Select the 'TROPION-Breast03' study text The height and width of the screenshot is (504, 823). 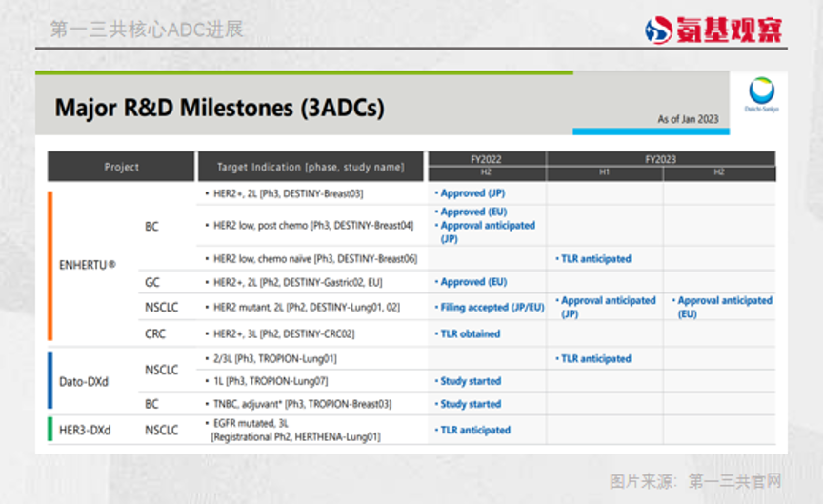tap(302, 404)
